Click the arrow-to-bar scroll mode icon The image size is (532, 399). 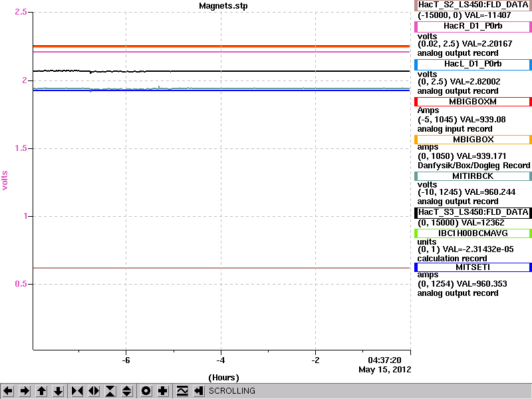[199, 391]
